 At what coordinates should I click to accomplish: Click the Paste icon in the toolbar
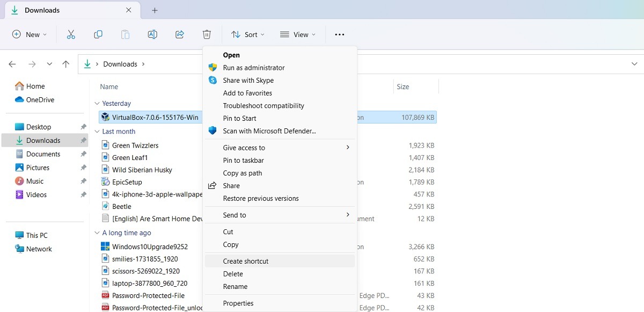tap(125, 34)
